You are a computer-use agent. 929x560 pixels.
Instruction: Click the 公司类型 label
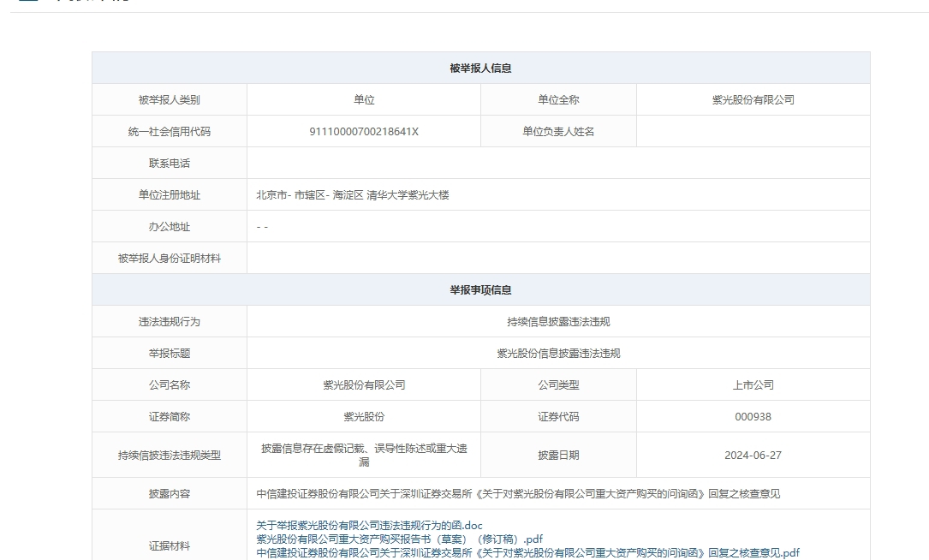pyautogui.click(x=558, y=385)
